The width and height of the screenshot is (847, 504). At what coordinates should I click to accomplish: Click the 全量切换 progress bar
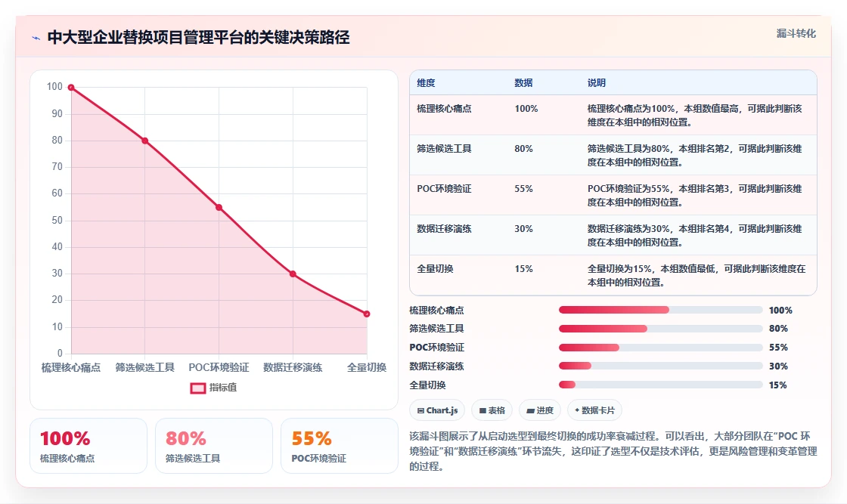661,385
